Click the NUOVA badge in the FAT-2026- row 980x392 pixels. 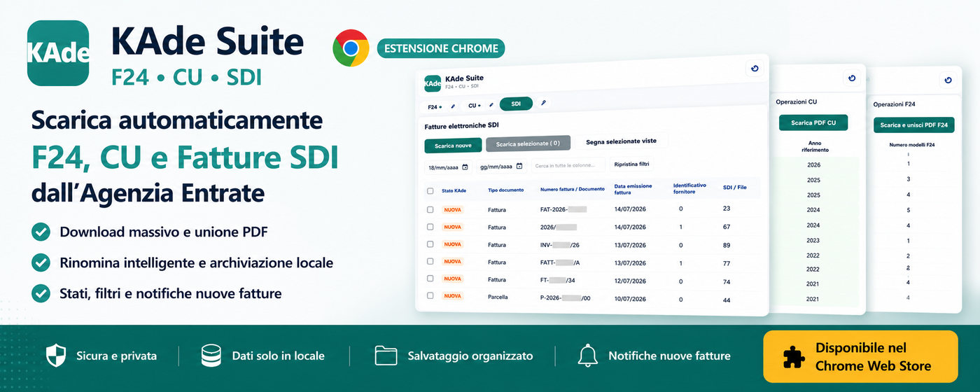(452, 209)
